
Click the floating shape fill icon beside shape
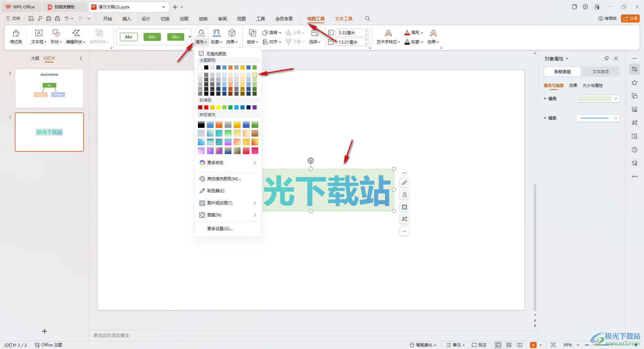[405, 195]
